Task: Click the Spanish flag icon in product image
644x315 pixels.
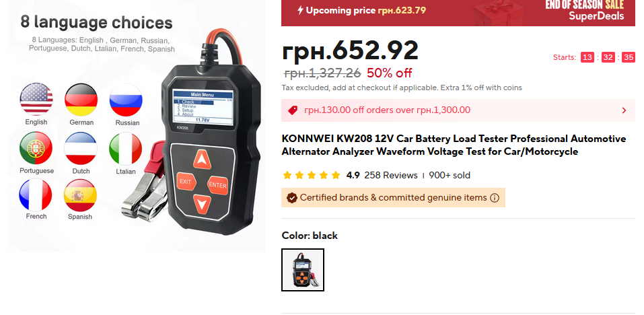Action: pos(80,195)
